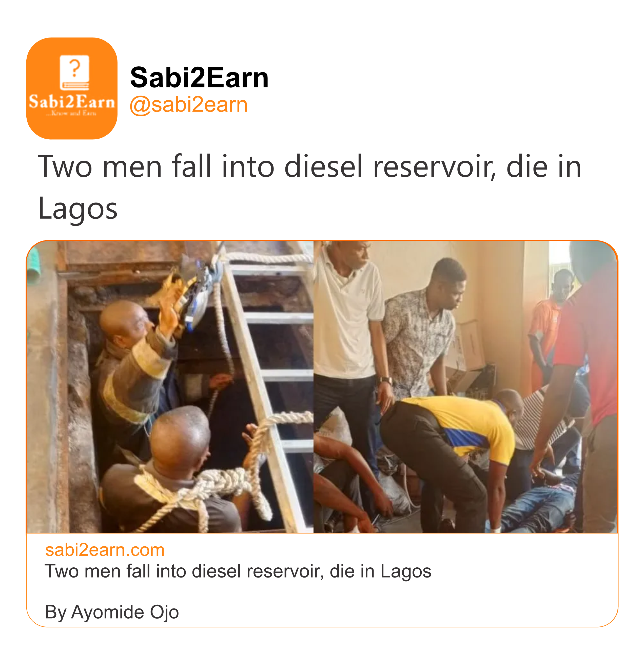Open card title 'Two men fall into diesel reservoir'
This screenshot has width=644, height=650.
point(238,571)
